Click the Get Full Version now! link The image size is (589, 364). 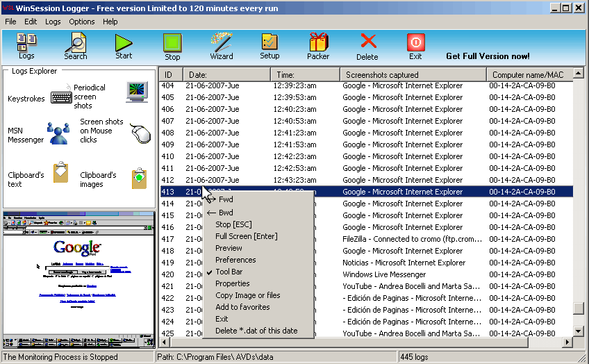click(488, 56)
